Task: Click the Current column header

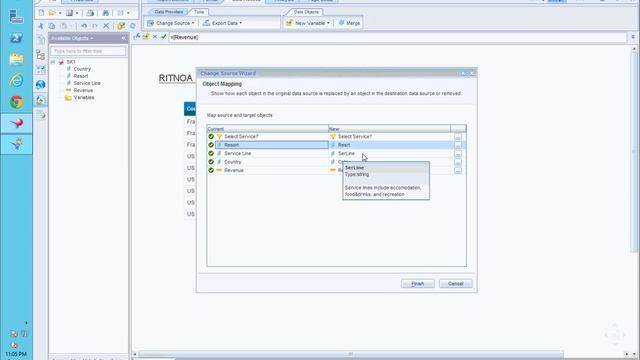Action: coord(267,129)
